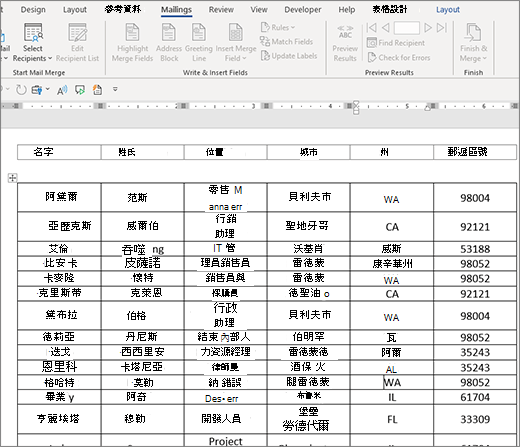Go to last record
Image resolution: width=520 pixels, height=447 pixels.
tap(442, 28)
